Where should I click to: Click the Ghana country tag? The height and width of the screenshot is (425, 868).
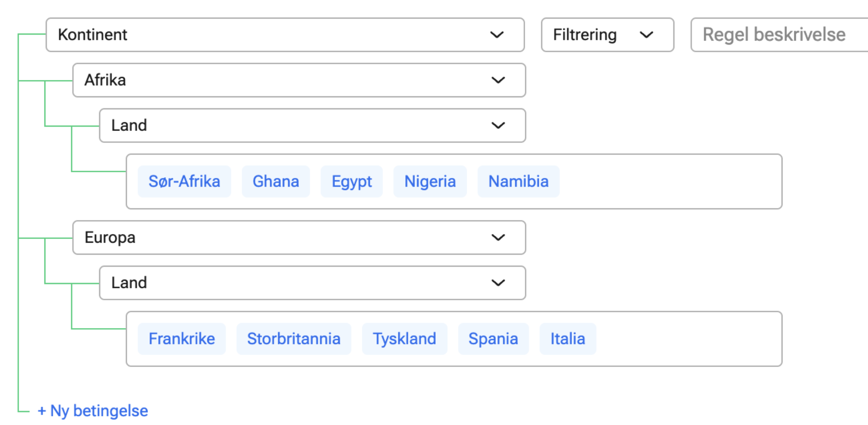pos(276,181)
